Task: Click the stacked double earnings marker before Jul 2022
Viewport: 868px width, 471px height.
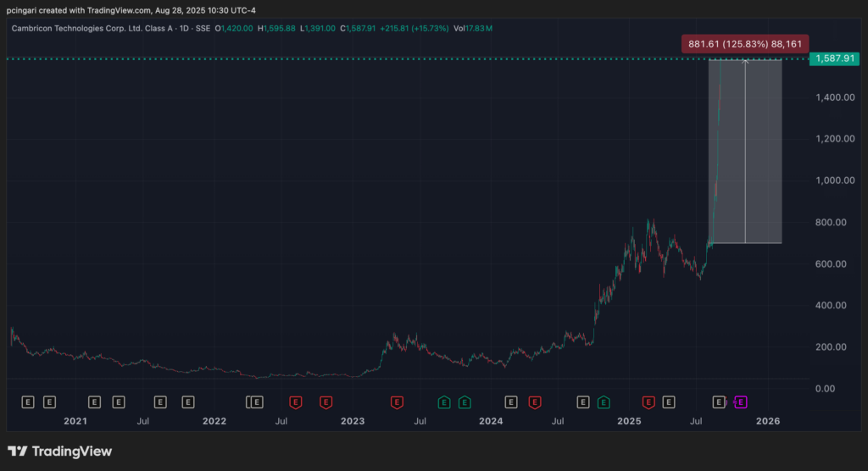Action: pyautogui.click(x=254, y=402)
